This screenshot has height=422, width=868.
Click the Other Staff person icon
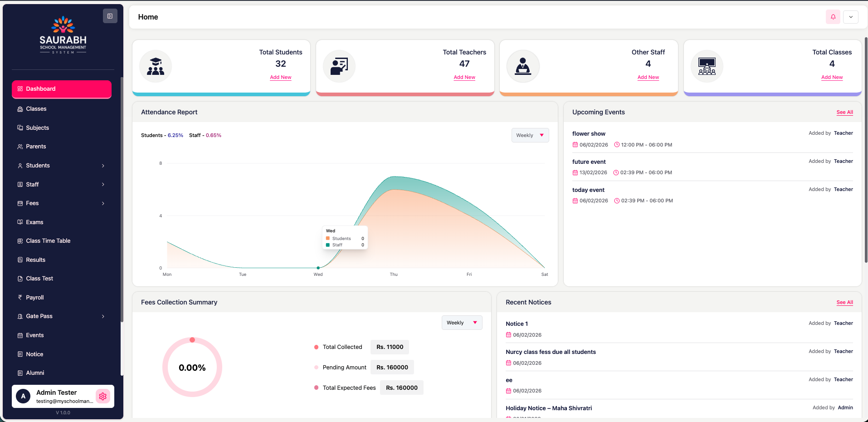[x=523, y=66]
